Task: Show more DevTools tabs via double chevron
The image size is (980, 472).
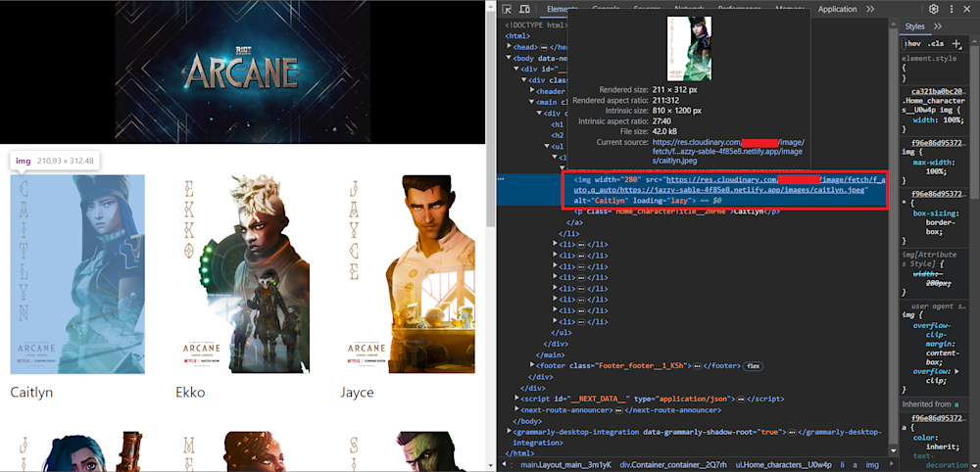Action: tap(870, 9)
